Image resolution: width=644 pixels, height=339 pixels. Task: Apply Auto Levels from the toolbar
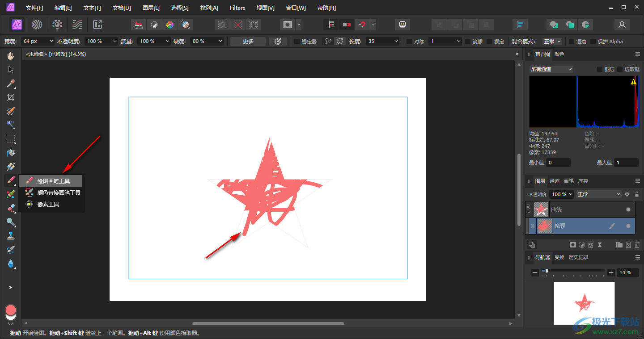[139, 25]
